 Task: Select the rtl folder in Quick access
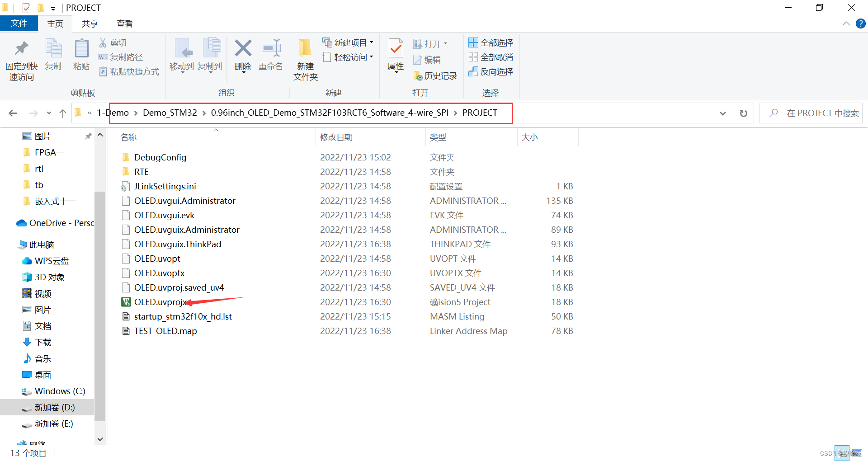[x=33, y=169]
